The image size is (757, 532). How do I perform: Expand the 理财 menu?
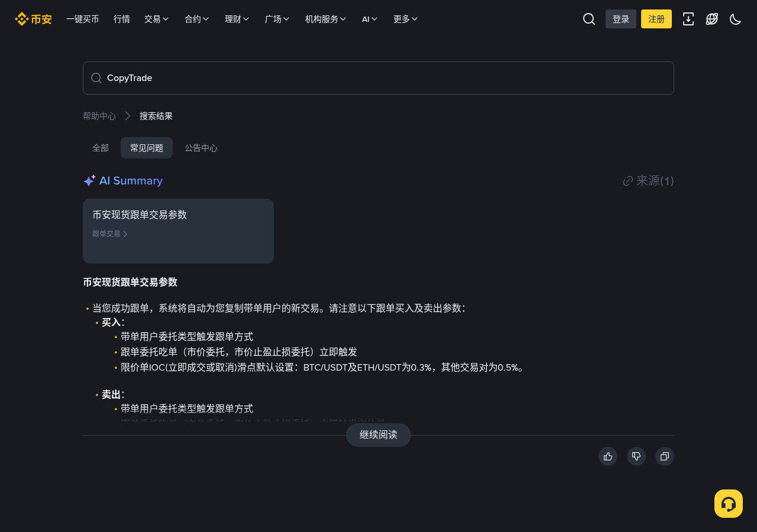pos(237,19)
